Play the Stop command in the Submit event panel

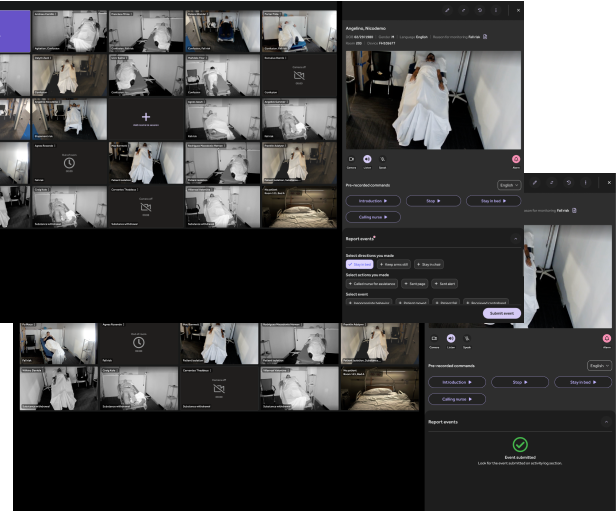433,201
